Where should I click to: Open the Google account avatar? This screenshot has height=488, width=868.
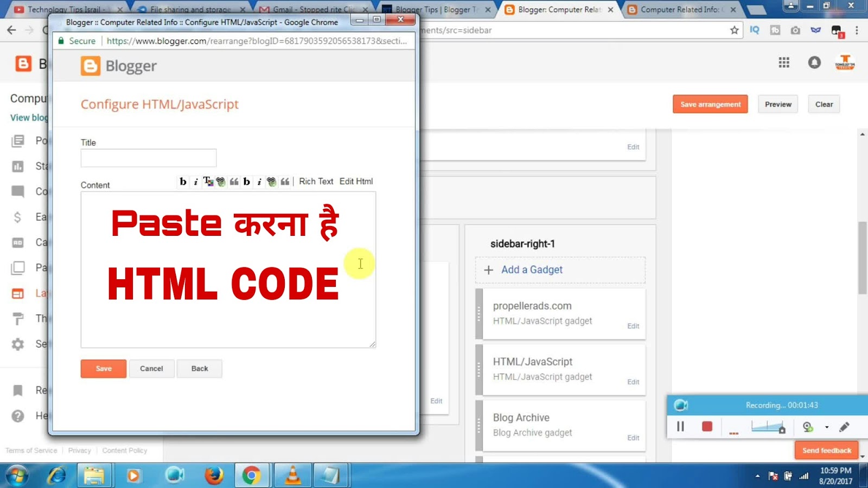point(845,62)
